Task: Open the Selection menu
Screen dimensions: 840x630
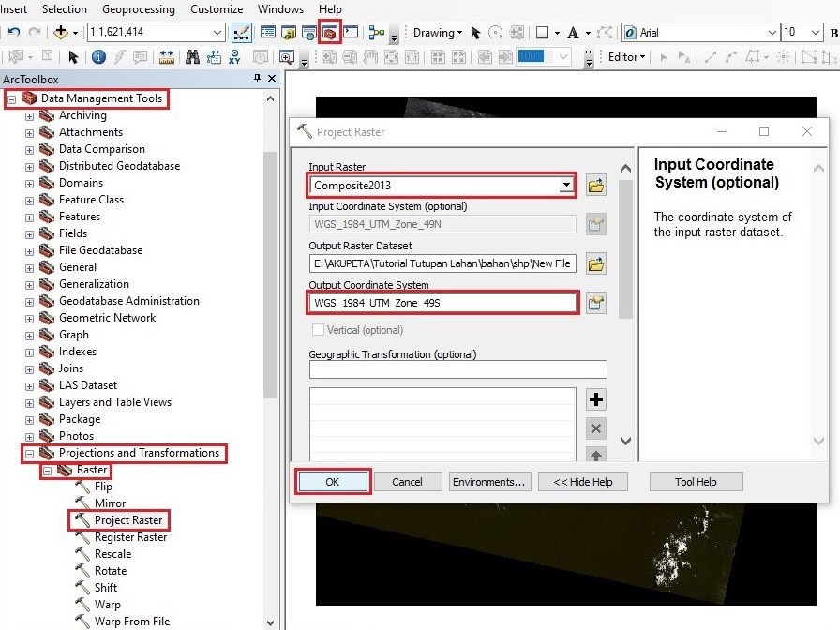Action: [x=65, y=9]
